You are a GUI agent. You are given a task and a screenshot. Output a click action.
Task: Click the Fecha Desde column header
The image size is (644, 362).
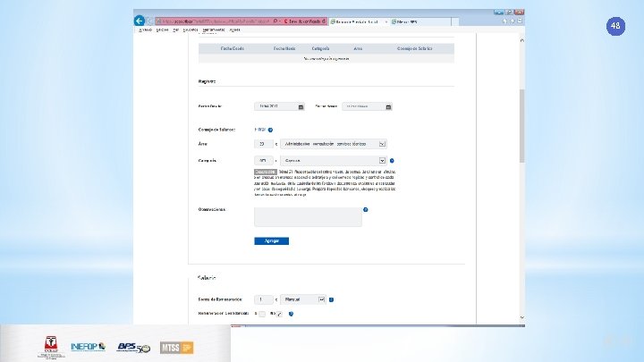click(x=232, y=48)
